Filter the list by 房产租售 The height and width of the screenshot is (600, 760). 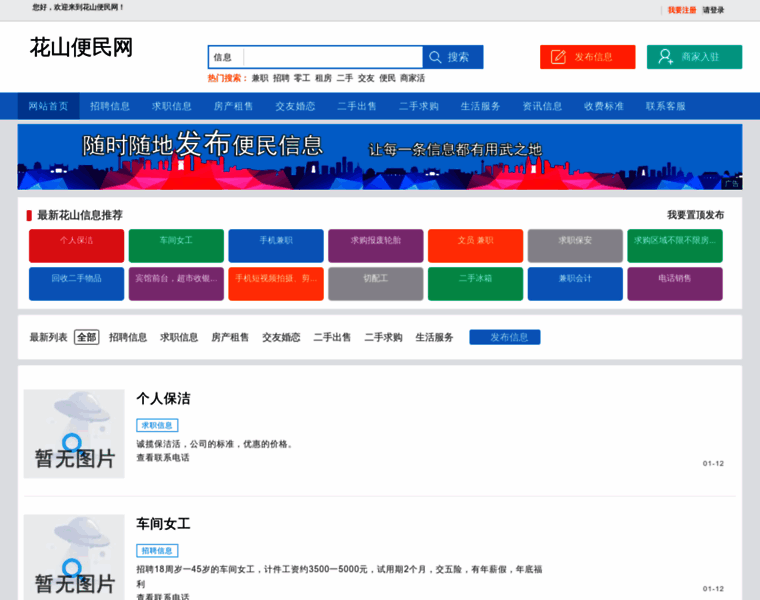pos(230,338)
